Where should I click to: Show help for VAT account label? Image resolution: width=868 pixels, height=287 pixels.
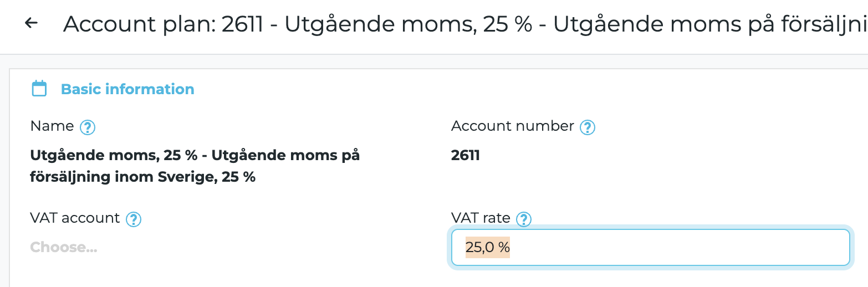[x=134, y=219]
